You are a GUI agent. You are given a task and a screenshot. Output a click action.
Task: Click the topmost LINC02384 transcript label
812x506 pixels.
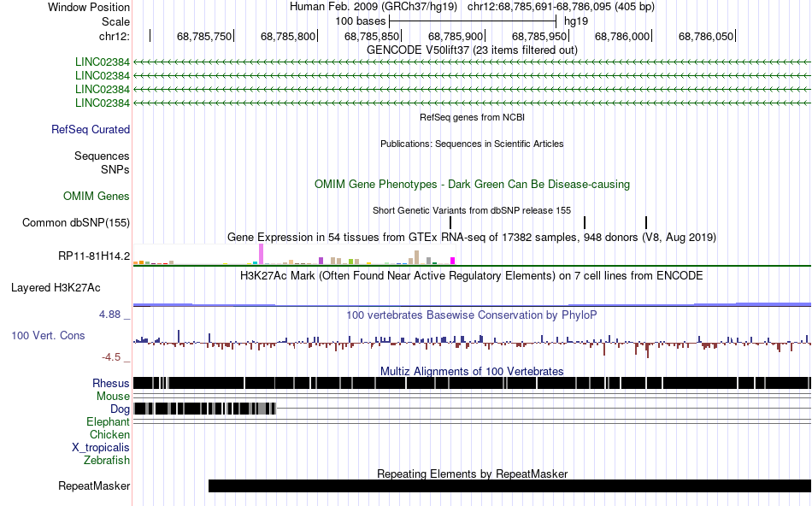(x=102, y=62)
